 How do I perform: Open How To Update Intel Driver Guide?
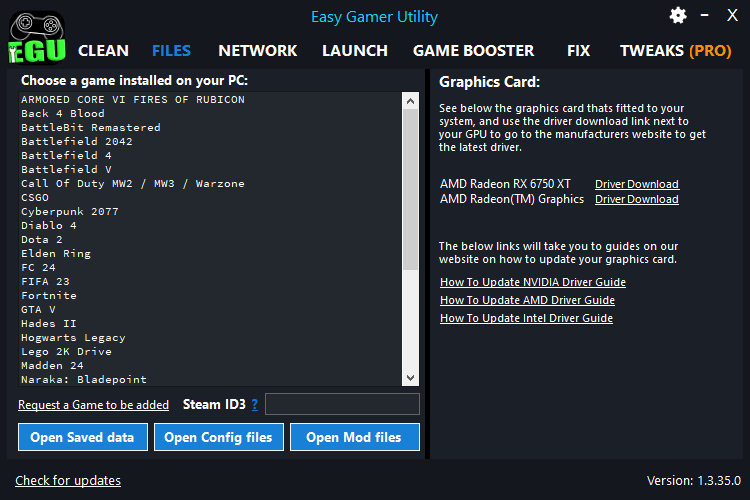526,318
